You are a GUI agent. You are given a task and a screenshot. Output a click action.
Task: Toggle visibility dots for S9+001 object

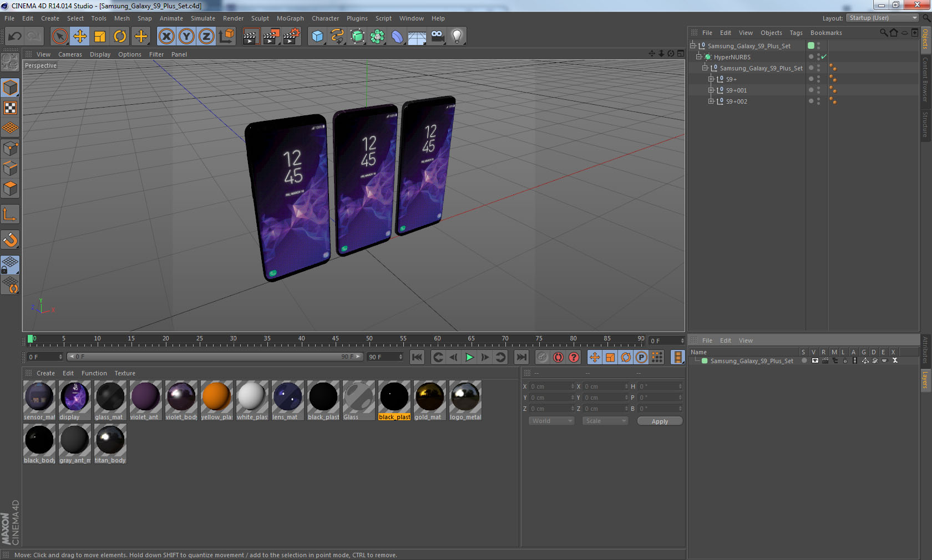pos(818,90)
